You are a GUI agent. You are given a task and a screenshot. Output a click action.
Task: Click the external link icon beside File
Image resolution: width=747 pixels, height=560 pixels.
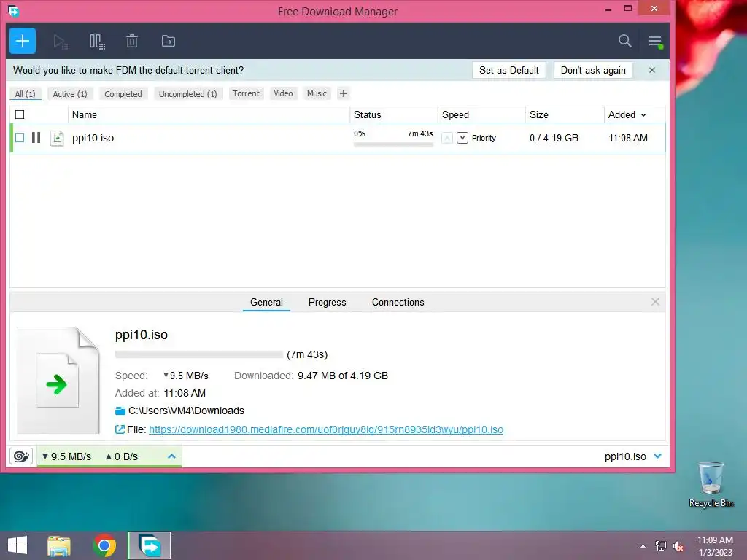tap(120, 429)
